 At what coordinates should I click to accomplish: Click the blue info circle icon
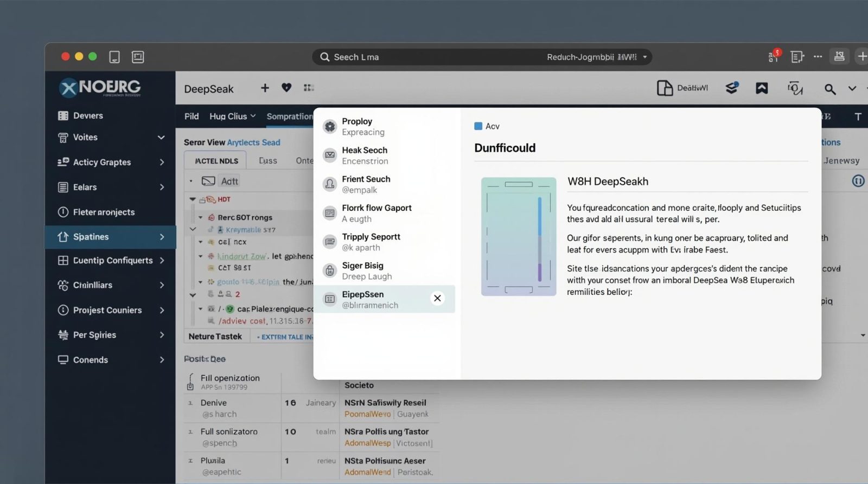[x=858, y=181]
